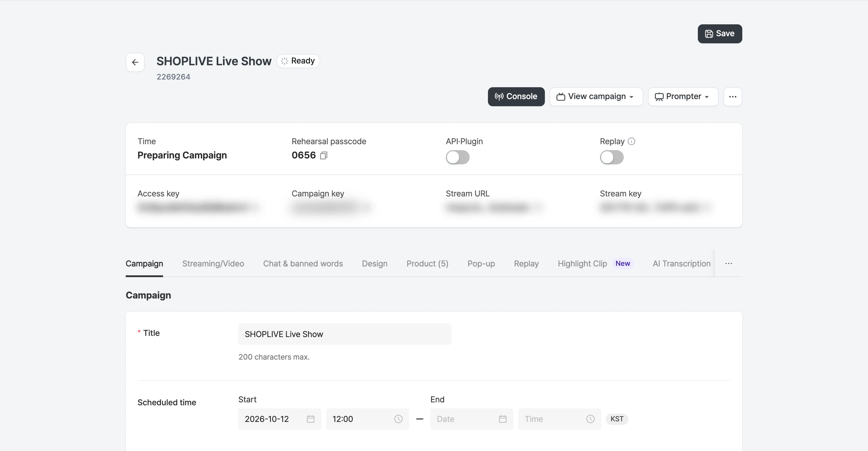Open the start date calendar icon
Screen dimensions: 868x451
tap(311, 419)
